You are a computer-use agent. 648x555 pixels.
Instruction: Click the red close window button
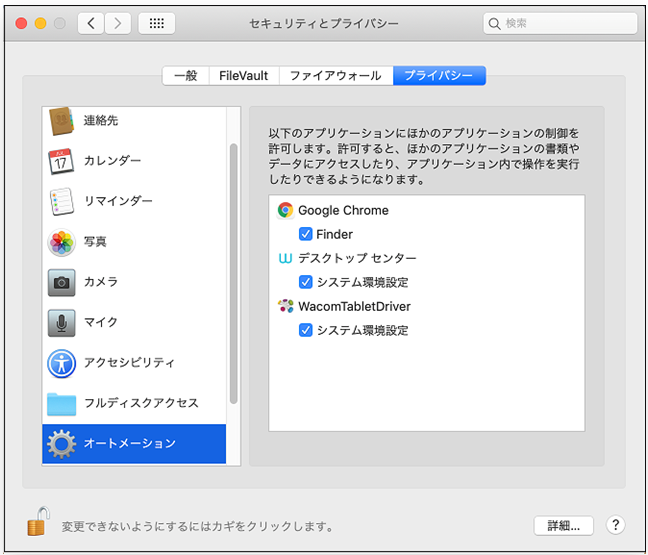[x=21, y=23]
